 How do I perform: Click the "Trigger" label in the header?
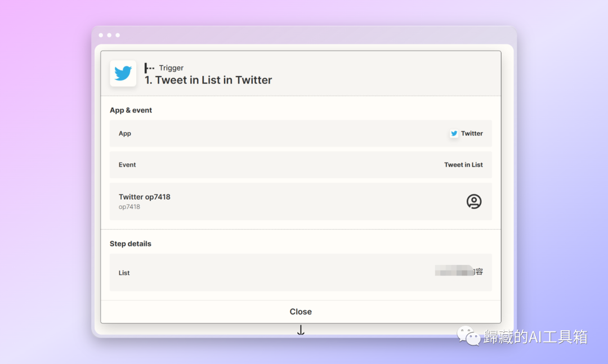171,68
